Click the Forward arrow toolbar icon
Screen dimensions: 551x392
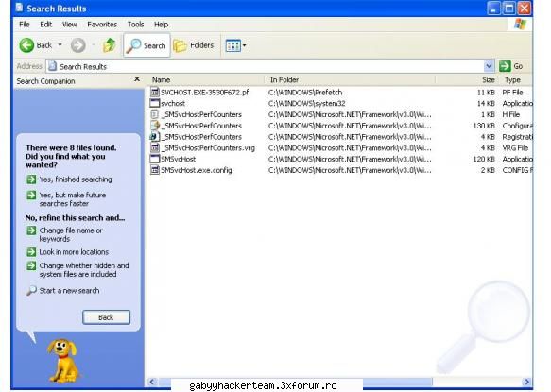78,45
